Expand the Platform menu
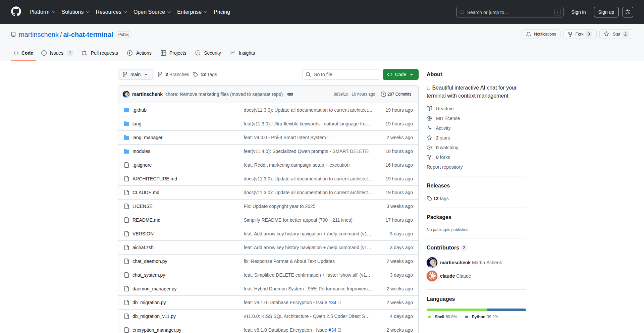This screenshot has height=333, width=644. (42, 12)
